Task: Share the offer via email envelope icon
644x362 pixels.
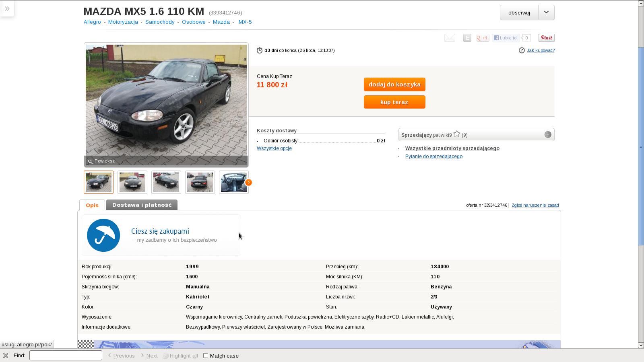Action: 450,38
